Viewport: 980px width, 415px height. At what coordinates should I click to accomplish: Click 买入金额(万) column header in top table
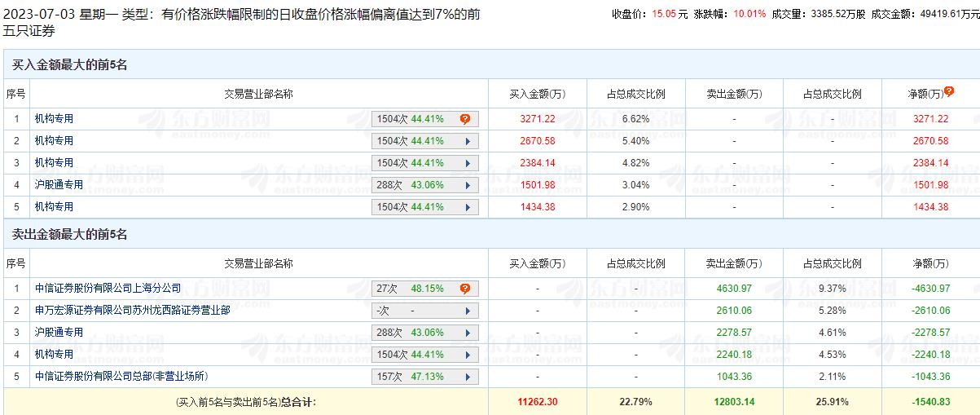537,94
